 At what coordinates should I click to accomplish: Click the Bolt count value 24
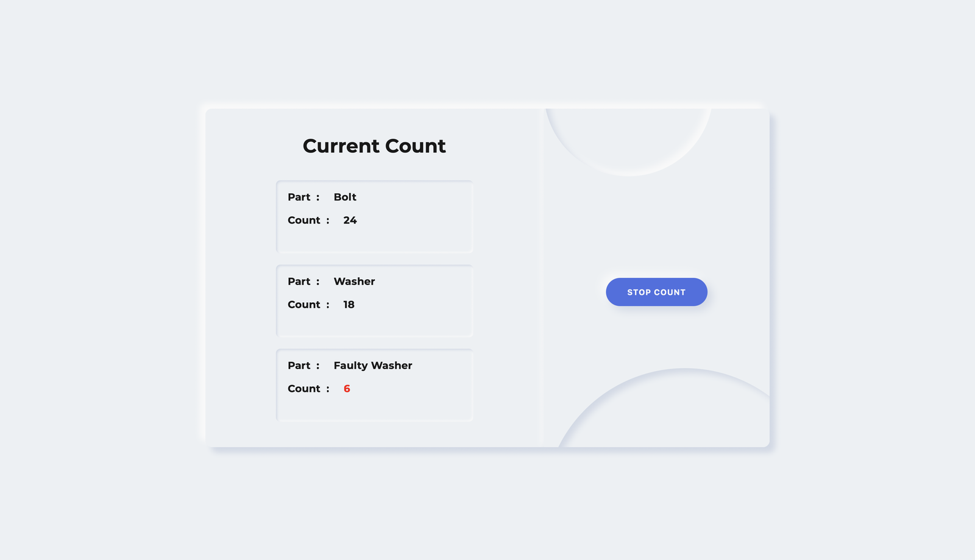[350, 220]
